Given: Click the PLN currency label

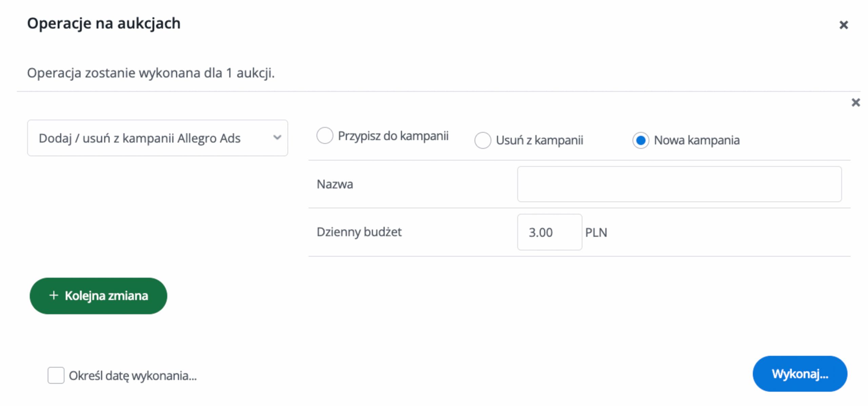Looking at the screenshot, I should coord(596,233).
